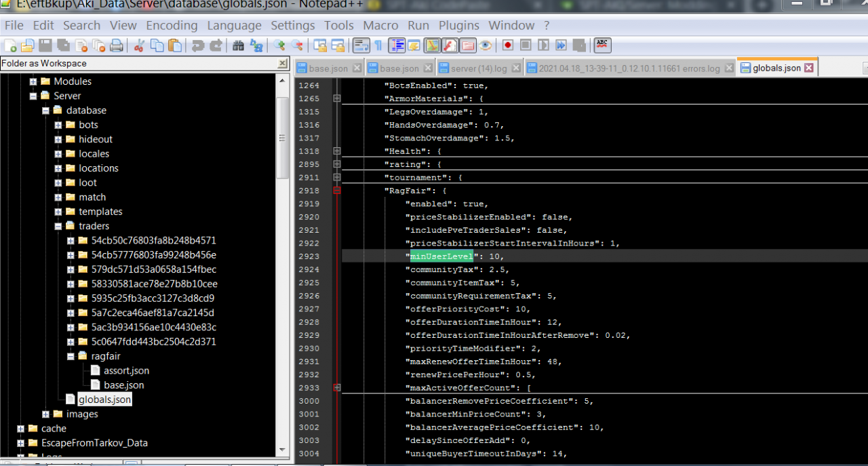This screenshot has width=868, height=466.
Task: Select assort.json in the ragfair folder
Action: (126, 371)
